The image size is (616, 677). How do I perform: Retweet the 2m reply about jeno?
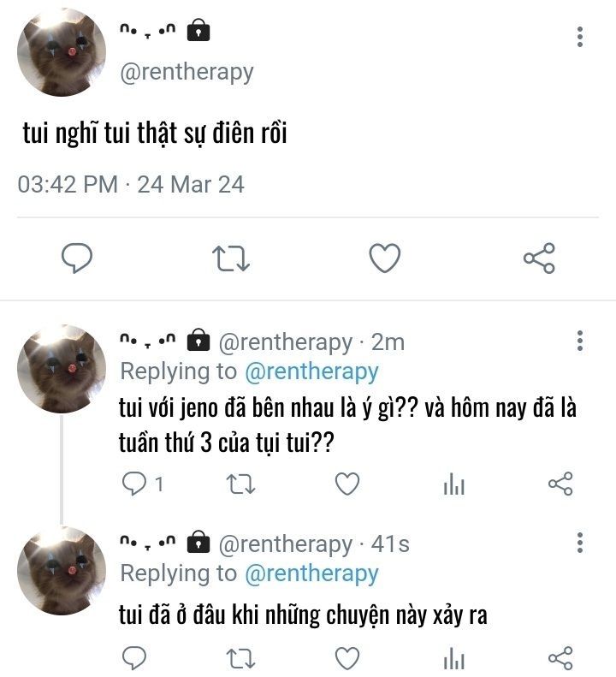click(x=241, y=484)
